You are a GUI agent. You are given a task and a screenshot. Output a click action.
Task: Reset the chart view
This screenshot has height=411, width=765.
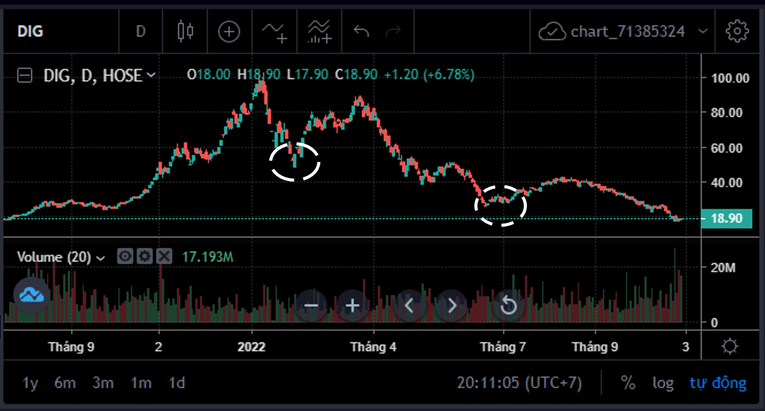pos(508,305)
